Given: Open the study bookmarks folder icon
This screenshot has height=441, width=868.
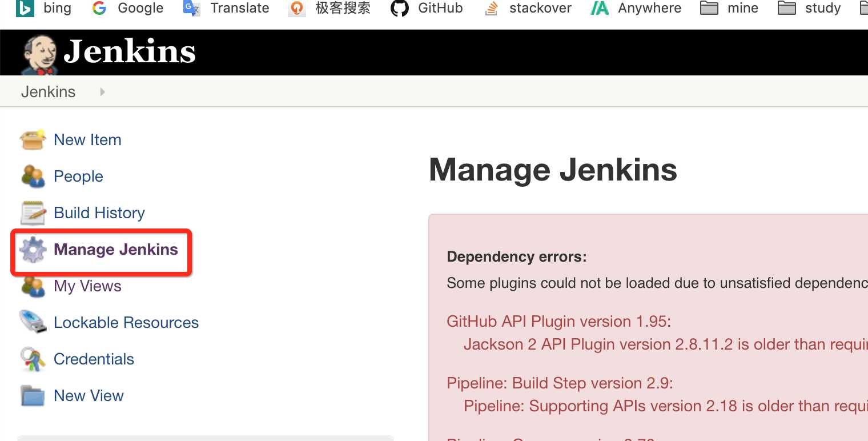Looking at the screenshot, I should click(787, 8).
